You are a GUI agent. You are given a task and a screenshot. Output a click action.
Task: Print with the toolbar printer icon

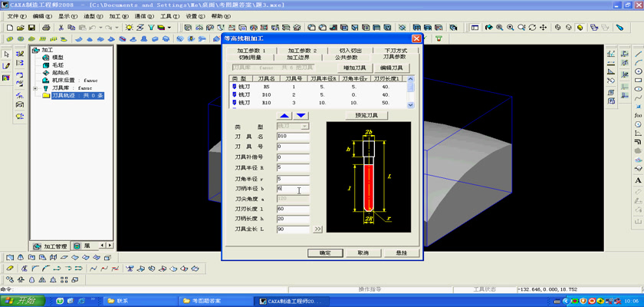coord(47,28)
